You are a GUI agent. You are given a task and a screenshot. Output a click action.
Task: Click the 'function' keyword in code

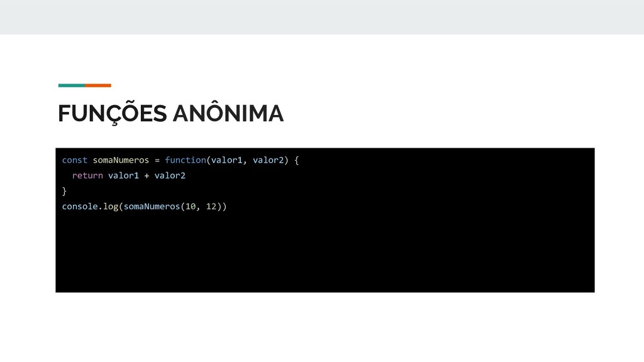186,160
